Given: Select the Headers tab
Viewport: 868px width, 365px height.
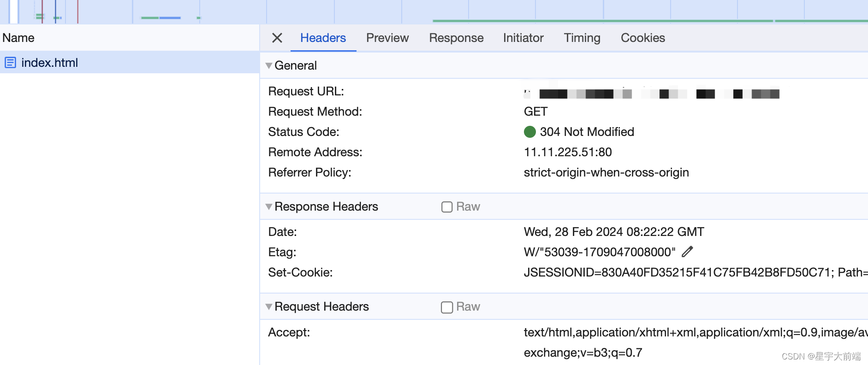Looking at the screenshot, I should tap(323, 38).
